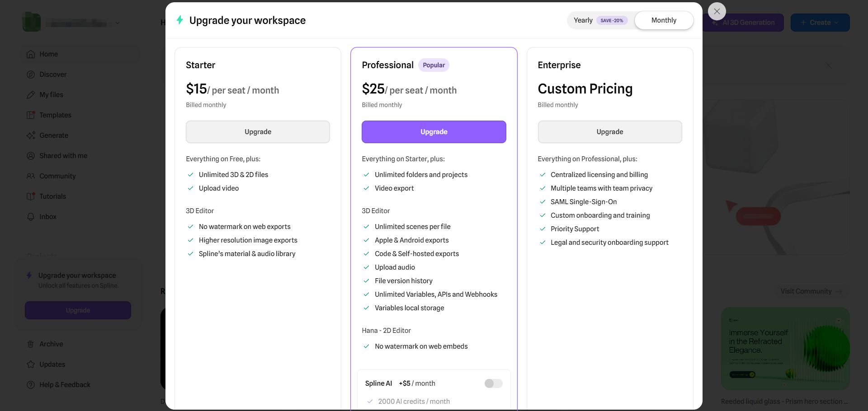Expand the workspace name dropdown
This screenshot has height=411, width=868.
[118, 23]
